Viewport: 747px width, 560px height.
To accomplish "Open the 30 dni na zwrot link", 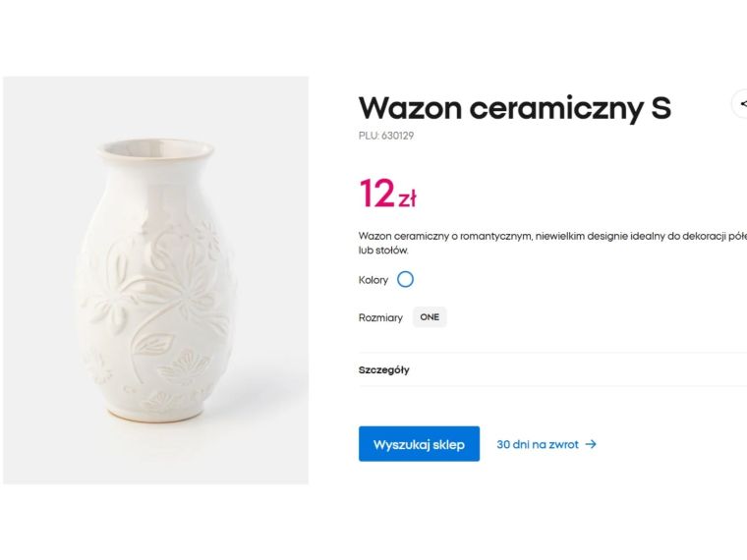I will [537, 444].
